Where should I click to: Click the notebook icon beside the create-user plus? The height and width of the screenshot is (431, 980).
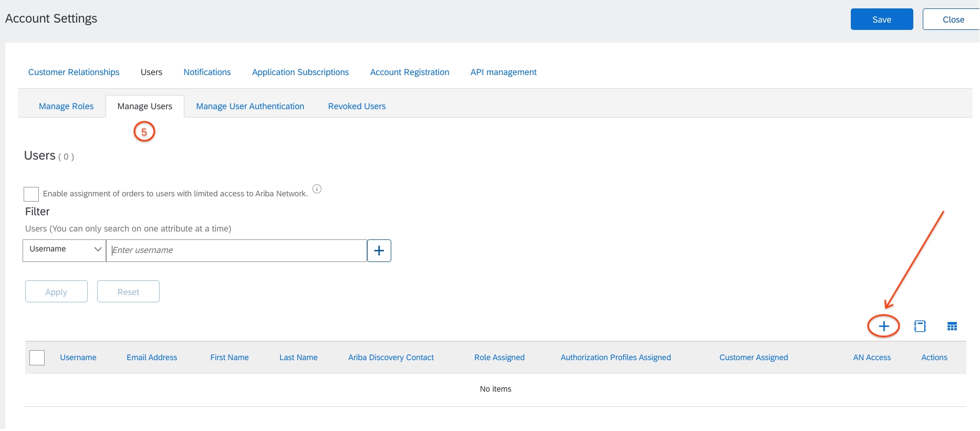[920, 326]
